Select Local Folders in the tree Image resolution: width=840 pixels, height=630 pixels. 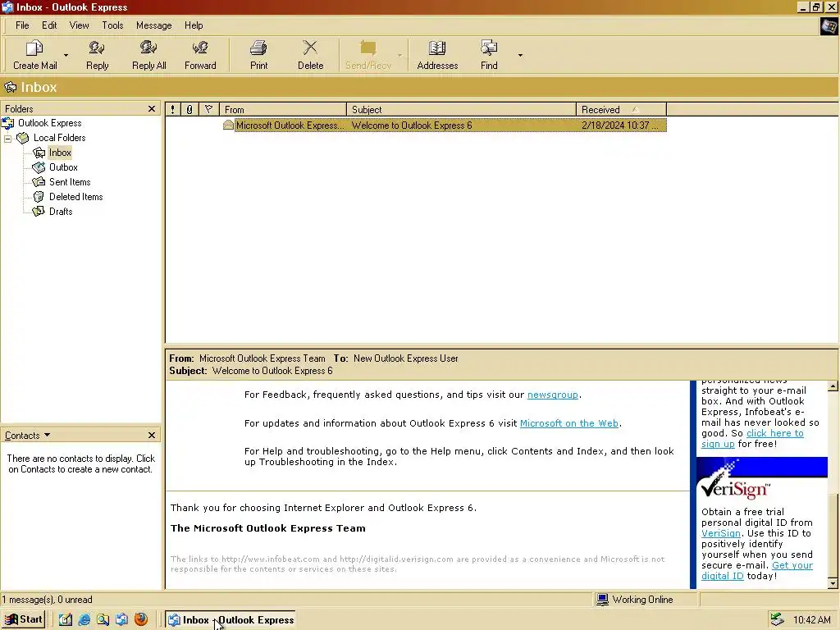[59, 138]
